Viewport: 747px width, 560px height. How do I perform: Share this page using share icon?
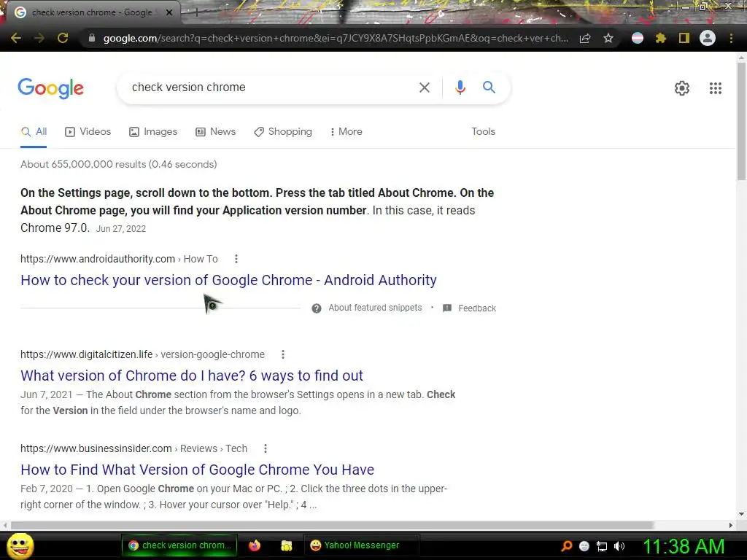tap(585, 38)
